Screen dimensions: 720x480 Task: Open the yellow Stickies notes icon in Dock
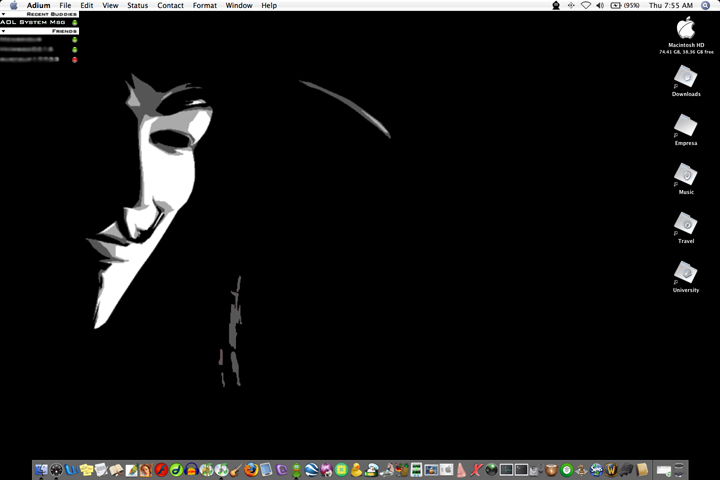[x=86, y=470]
